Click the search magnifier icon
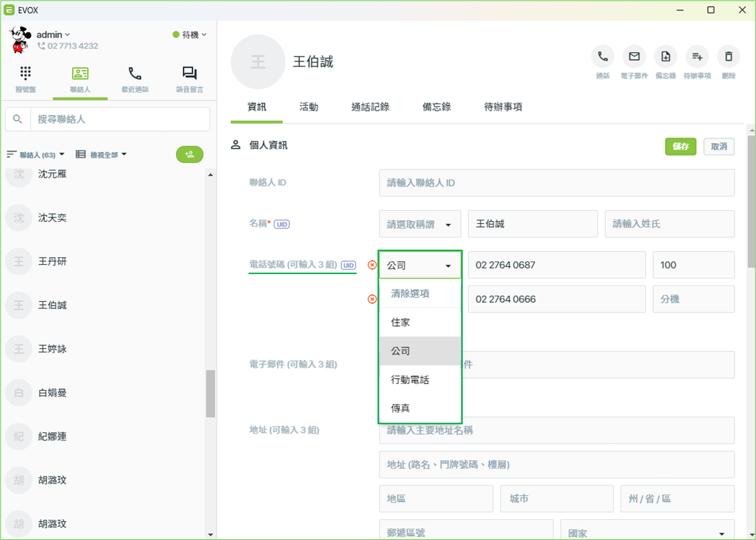The width and height of the screenshot is (756, 540). 18,119
